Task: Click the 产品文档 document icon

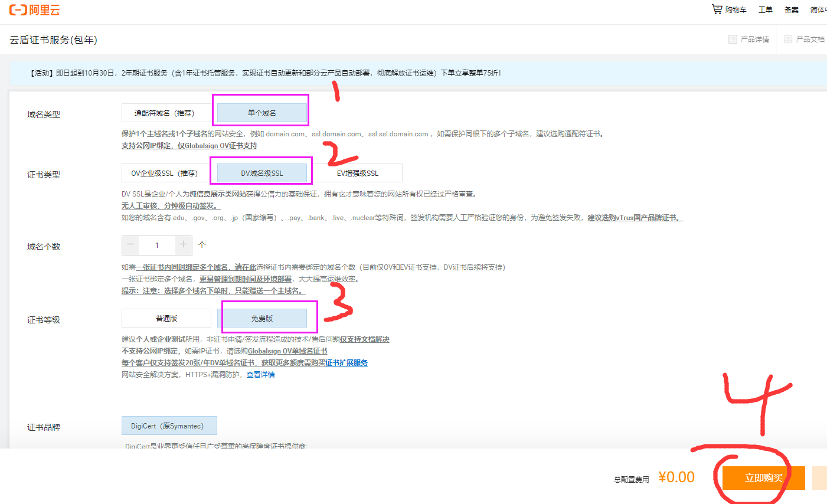Action: pos(788,40)
